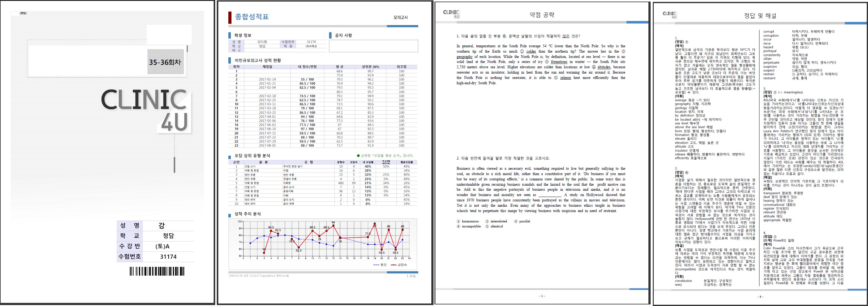Click the CLINIC 4U logo above 약점 공략
This screenshot has width=868, height=306.
451,14
